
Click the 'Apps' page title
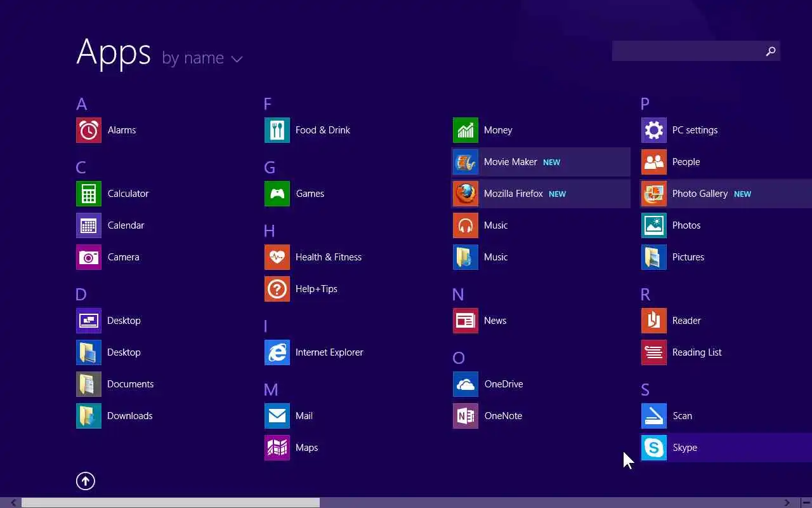pyautogui.click(x=114, y=53)
